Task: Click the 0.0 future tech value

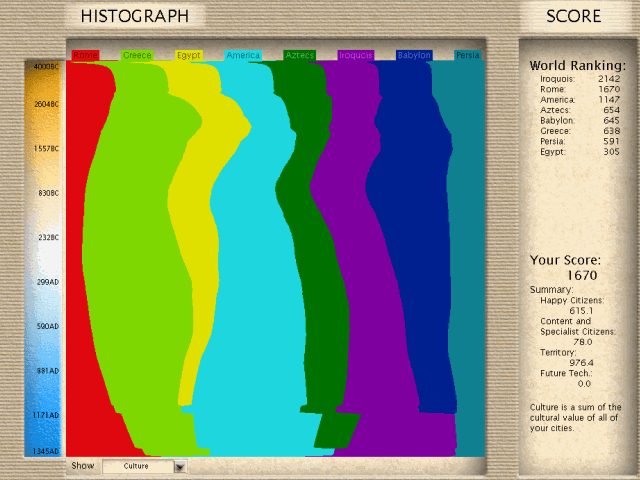Action: point(584,384)
